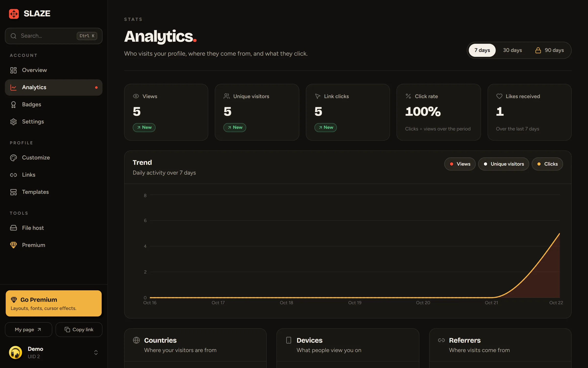Open My page link

28,330
